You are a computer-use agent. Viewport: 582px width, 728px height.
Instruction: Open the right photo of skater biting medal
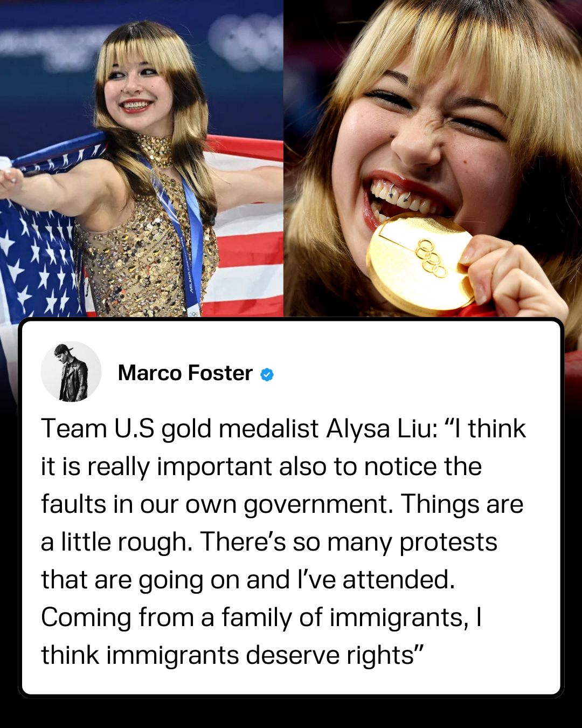click(433, 159)
